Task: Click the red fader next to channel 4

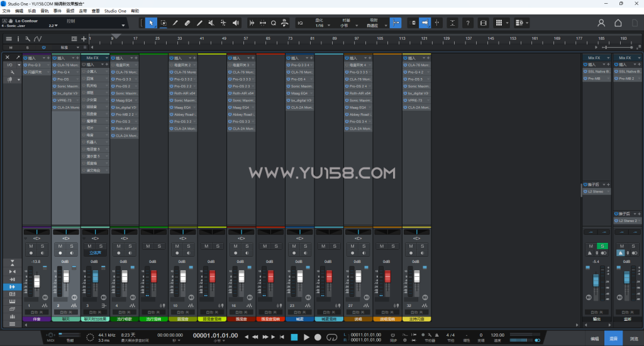Action: coord(154,276)
